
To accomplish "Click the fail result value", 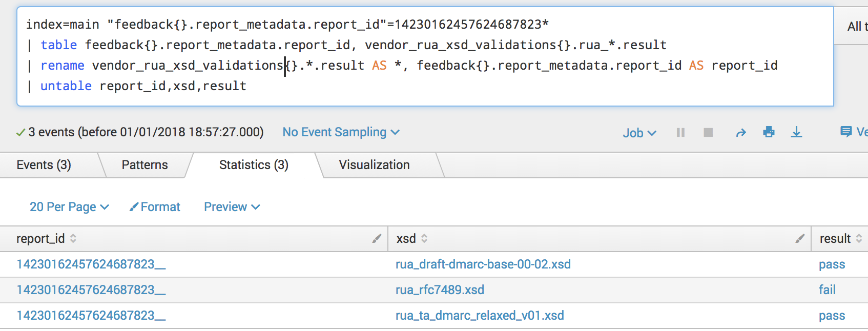I will coord(827,290).
